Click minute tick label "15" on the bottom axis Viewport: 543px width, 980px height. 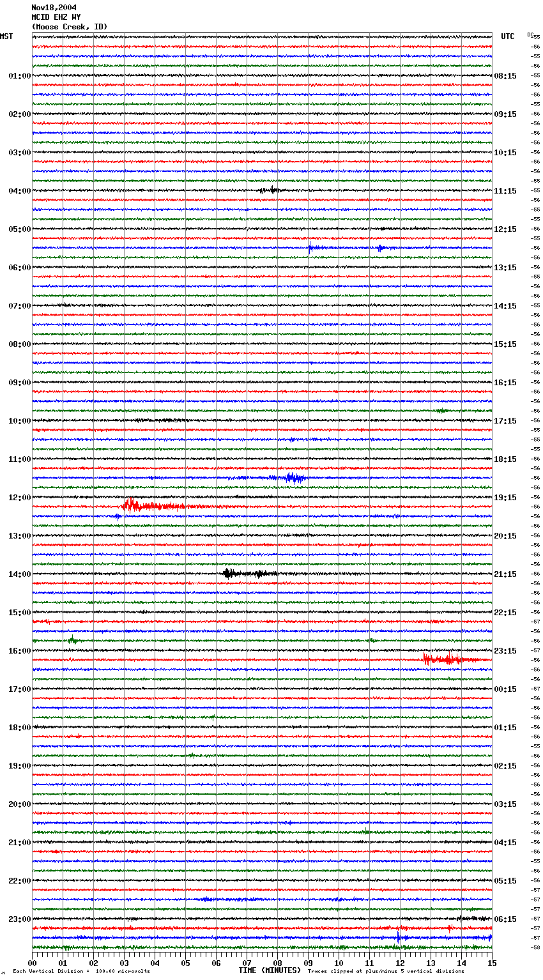point(492,963)
